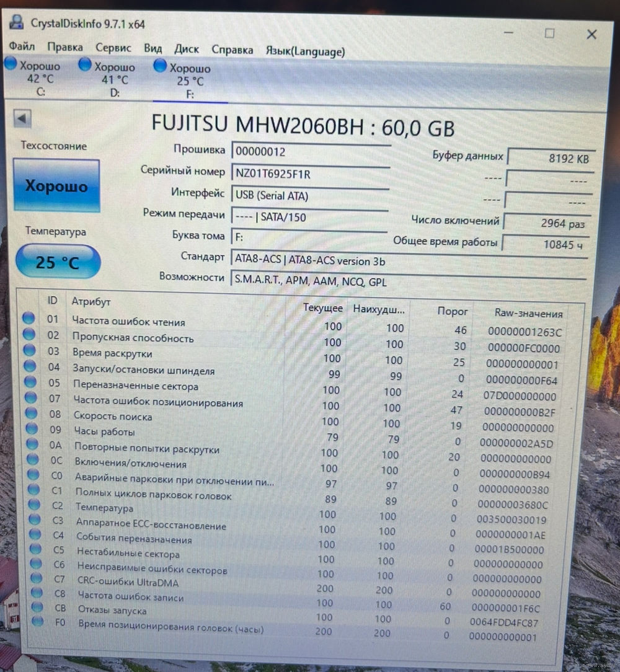Screen dimensions: 620x672
Task: Open the Справка menu
Action: tap(232, 50)
